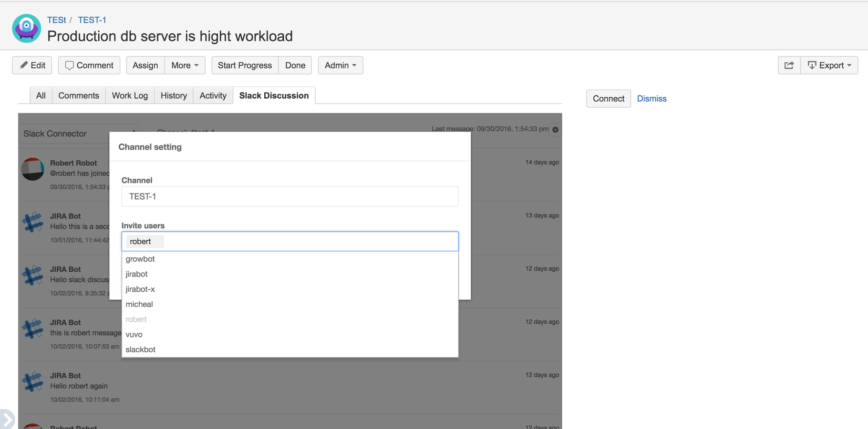Select slackbot from the user list
The image size is (868, 429).
[290, 349]
